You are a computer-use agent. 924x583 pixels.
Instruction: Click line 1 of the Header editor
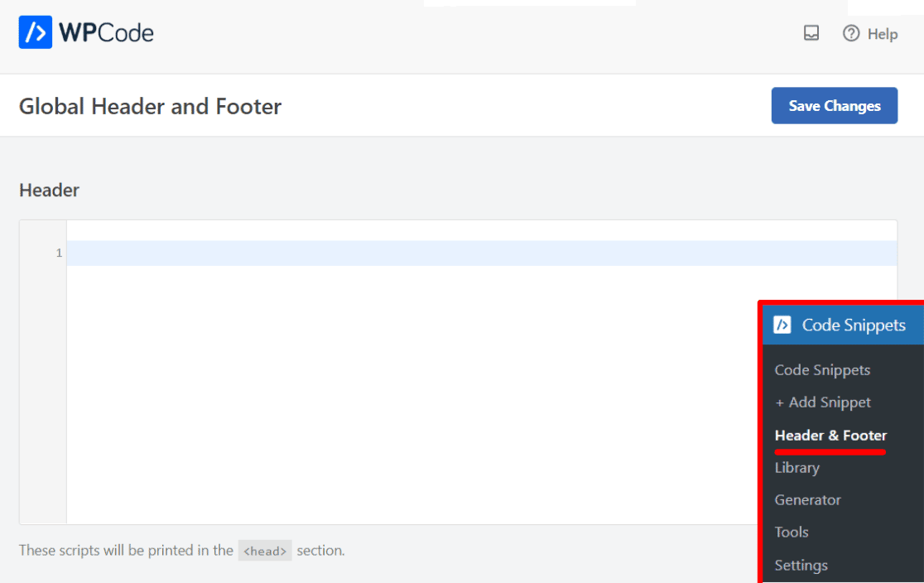tap(331, 253)
